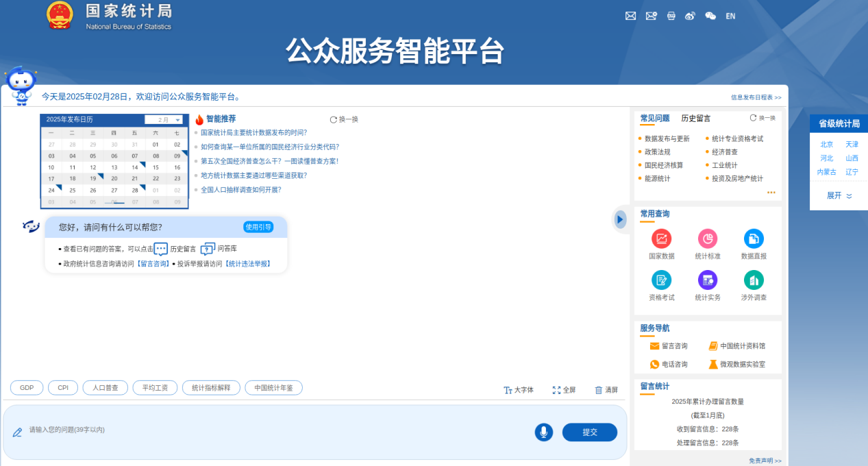Click the microphone voice input icon
868x466 pixels.
(x=544, y=432)
